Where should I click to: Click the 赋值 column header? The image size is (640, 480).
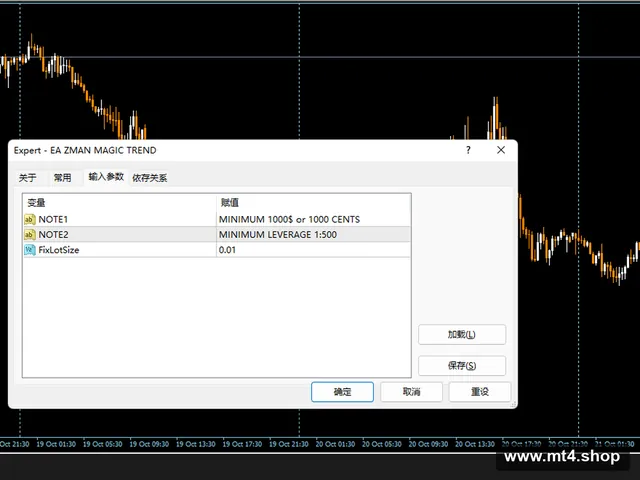tap(313, 203)
